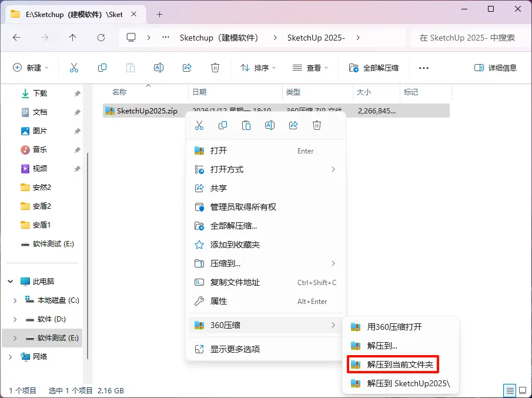
Task: Click the navigation pane vertical scrollbar
Action: pyautogui.click(x=88, y=255)
